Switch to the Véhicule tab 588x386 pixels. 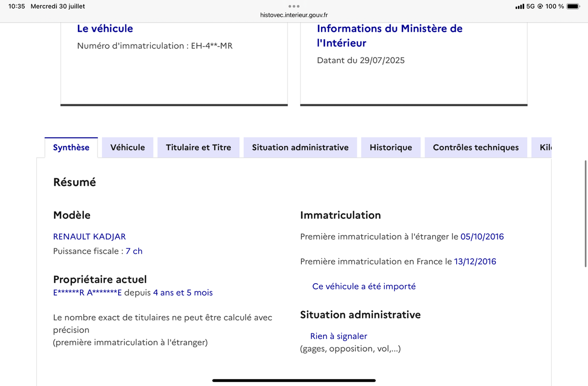(127, 147)
